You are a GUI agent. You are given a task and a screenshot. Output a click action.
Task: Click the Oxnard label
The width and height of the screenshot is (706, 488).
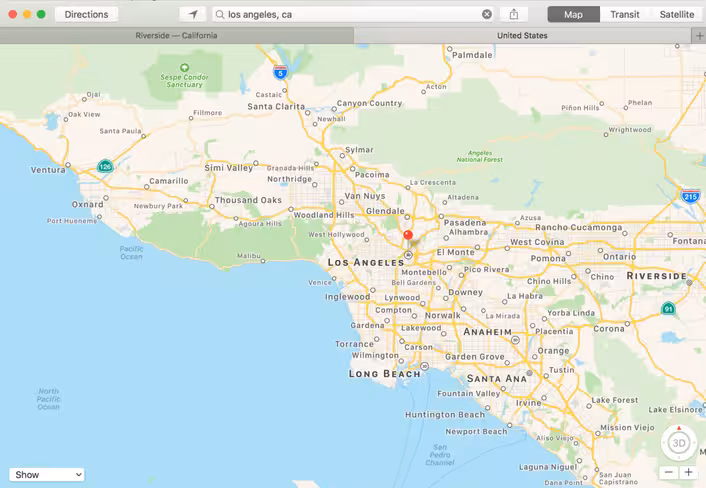coord(87,204)
